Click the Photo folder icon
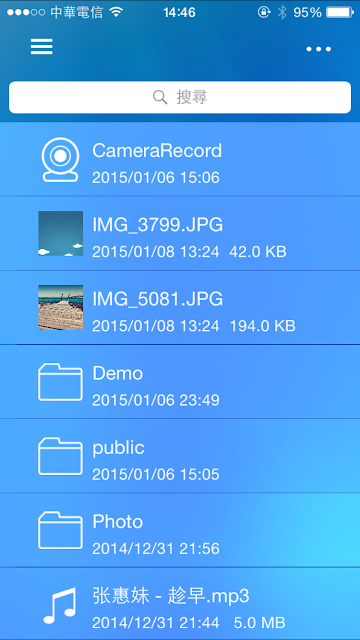360x640 pixels. (x=60, y=530)
